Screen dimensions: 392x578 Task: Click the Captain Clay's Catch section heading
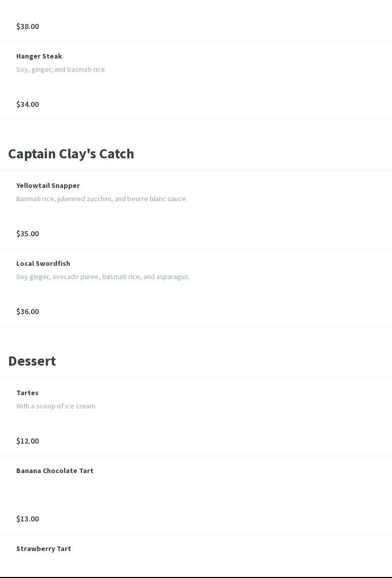71,154
